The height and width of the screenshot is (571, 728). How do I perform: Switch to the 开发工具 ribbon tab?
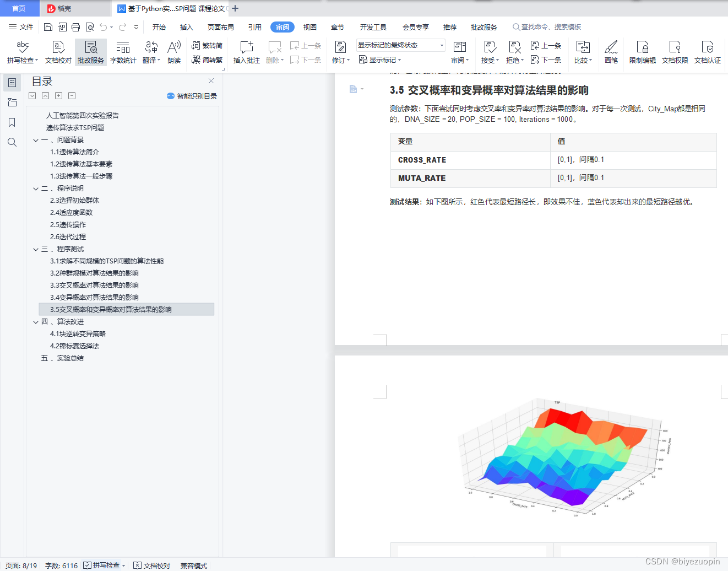pos(373,27)
